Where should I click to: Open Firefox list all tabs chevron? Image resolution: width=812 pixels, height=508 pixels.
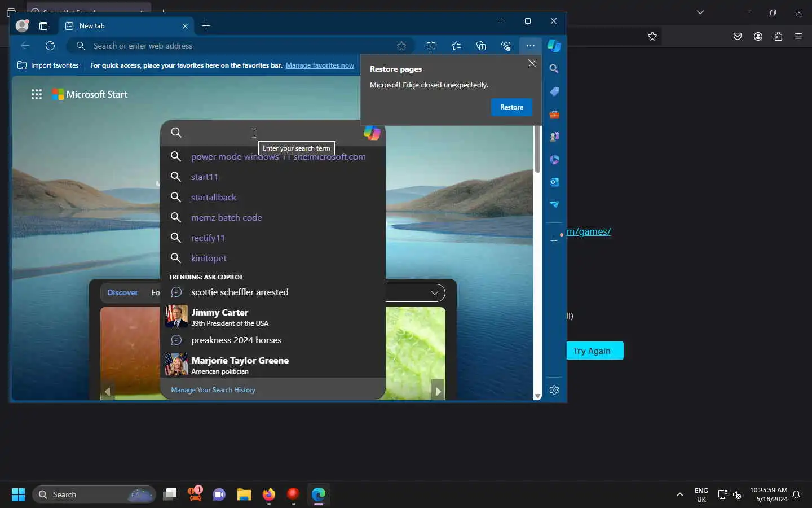click(x=700, y=12)
